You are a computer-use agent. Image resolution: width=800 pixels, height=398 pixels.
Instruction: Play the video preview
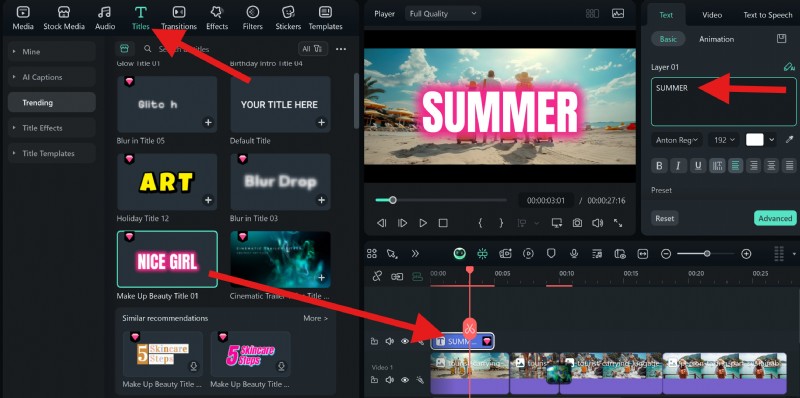pyautogui.click(x=423, y=223)
